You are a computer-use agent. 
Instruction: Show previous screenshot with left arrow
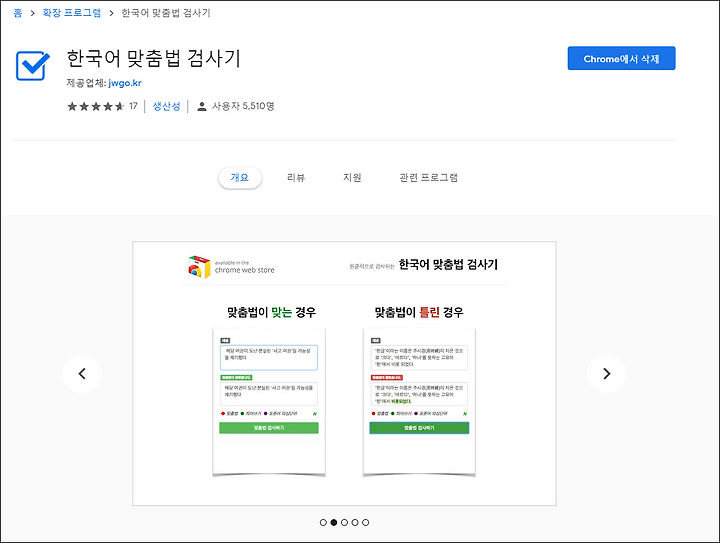pos(82,374)
